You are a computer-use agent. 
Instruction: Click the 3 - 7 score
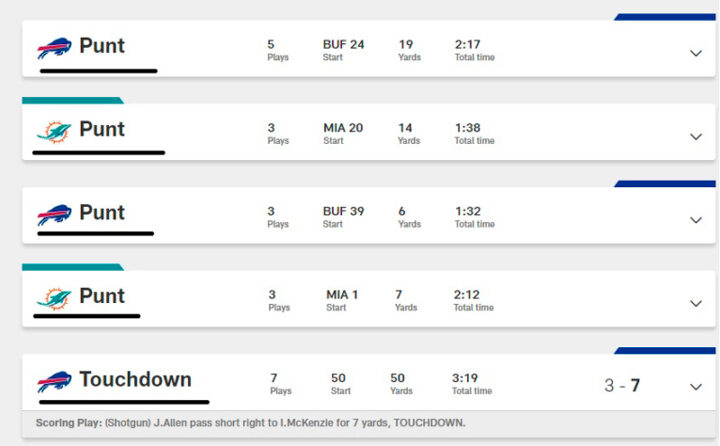(x=622, y=385)
